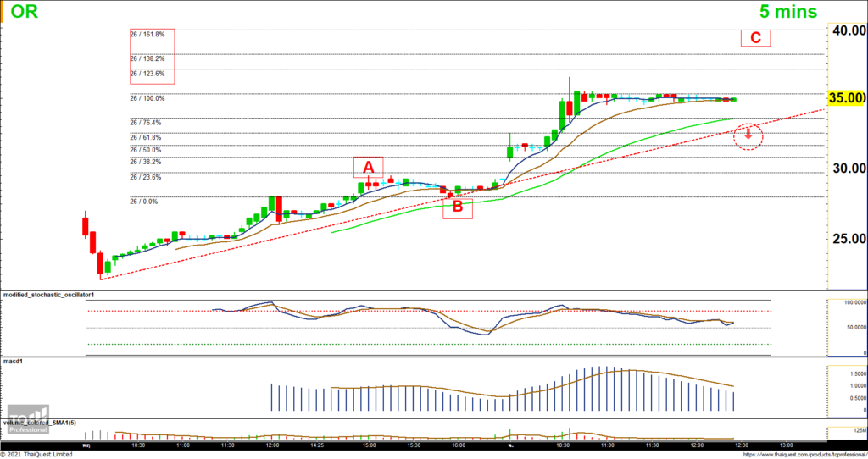Viewport: 868px width, 459px height.
Task: Click the 5 mins timeframe label
Action: pyautogui.click(x=787, y=12)
